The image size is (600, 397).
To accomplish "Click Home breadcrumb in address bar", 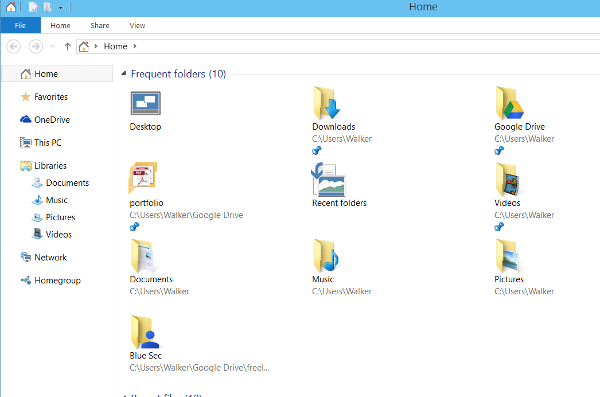I will click(115, 46).
